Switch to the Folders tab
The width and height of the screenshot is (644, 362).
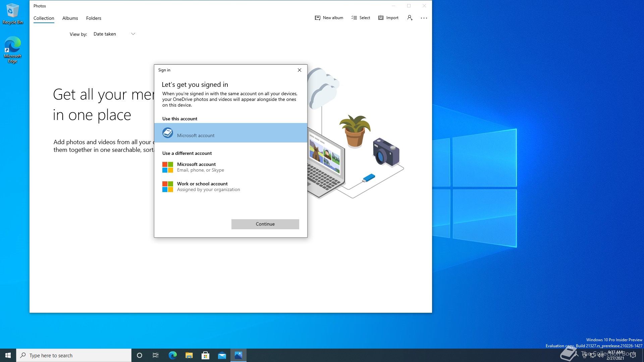click(94, 18)
